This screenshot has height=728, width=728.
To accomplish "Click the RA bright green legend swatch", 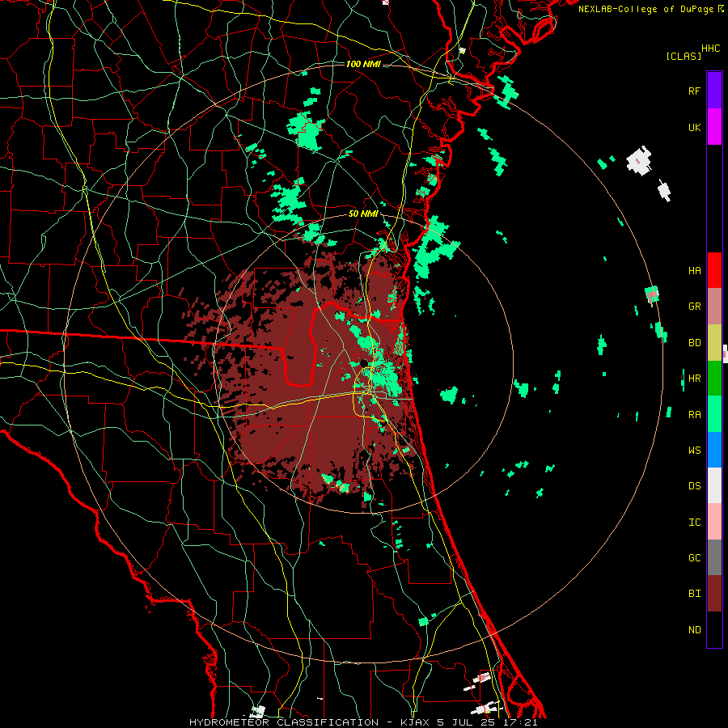I will tap(714, 414).
